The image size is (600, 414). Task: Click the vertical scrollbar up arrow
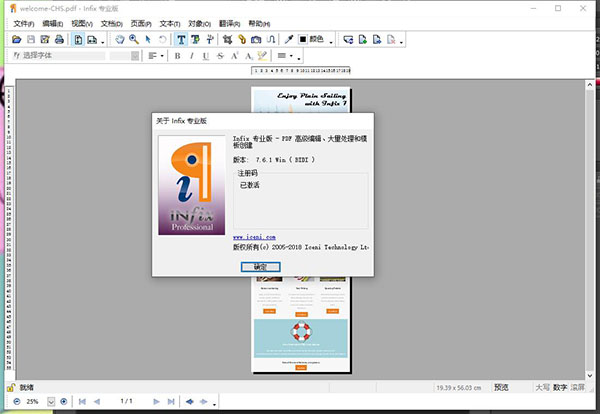590,85
